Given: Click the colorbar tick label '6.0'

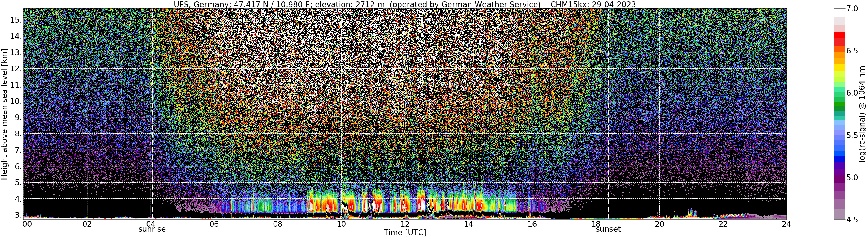Looking at the screenshot, I should [852, 93].
